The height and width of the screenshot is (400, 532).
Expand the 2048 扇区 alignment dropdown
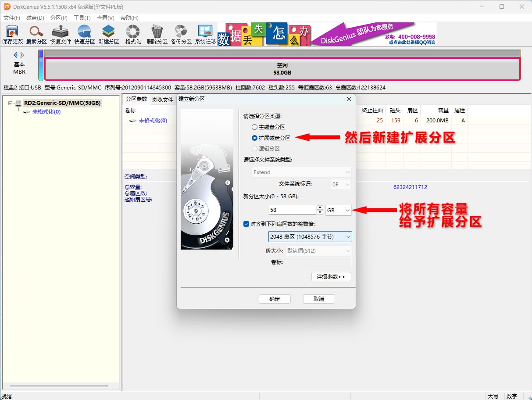click(x=310, y=237)
